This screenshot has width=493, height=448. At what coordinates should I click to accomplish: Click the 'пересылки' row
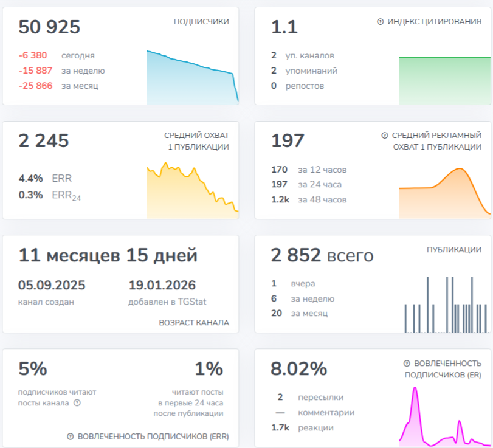[310, 397]
